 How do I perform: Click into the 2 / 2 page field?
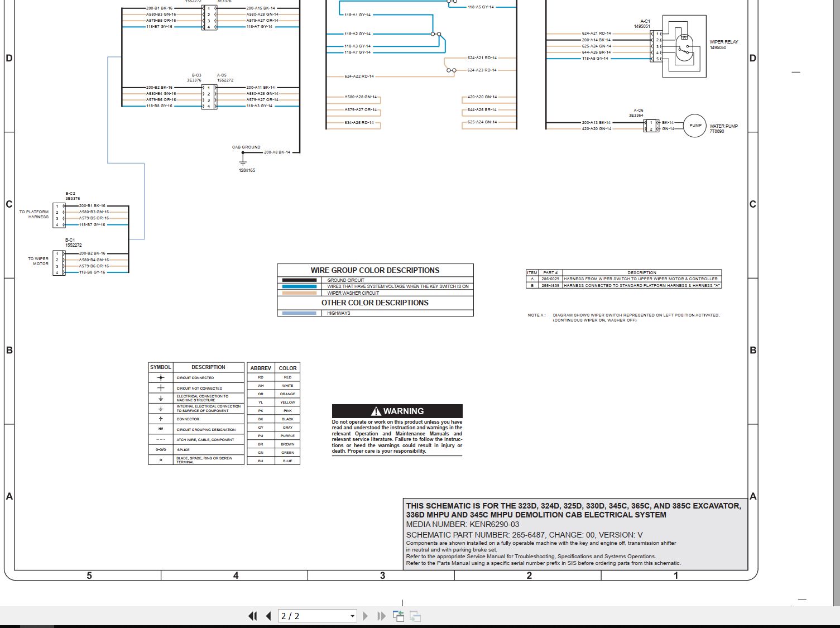(x=314, y=616)
